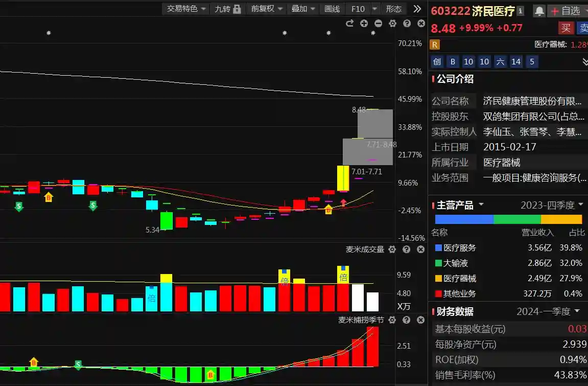Close the 麦米成交量 volume indicator panel
This screenshot has height=386, width=588.
(x=421, y=249)
